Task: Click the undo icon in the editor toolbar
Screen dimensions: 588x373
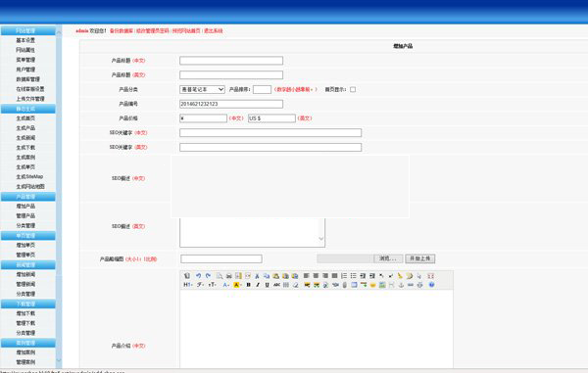Action: point(198,276)
